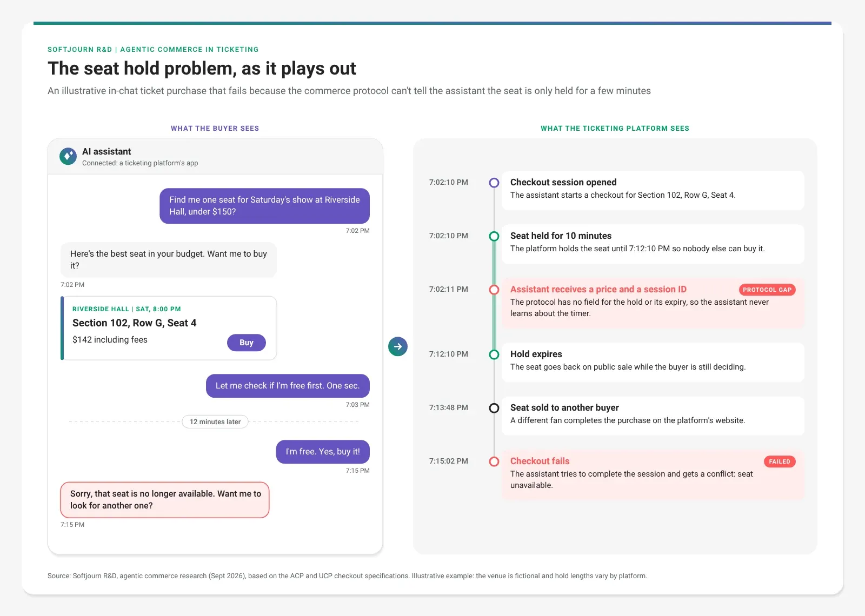Click the 'I'm free. Yes, buy it!' message
Screen dimensions: 865x616
coord(323,452)
